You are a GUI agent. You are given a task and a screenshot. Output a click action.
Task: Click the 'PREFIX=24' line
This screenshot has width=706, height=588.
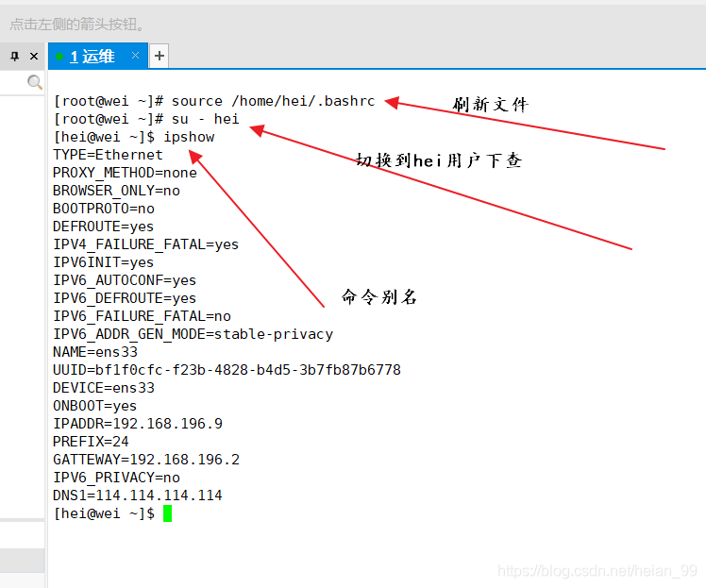click(x=91, y=442)
